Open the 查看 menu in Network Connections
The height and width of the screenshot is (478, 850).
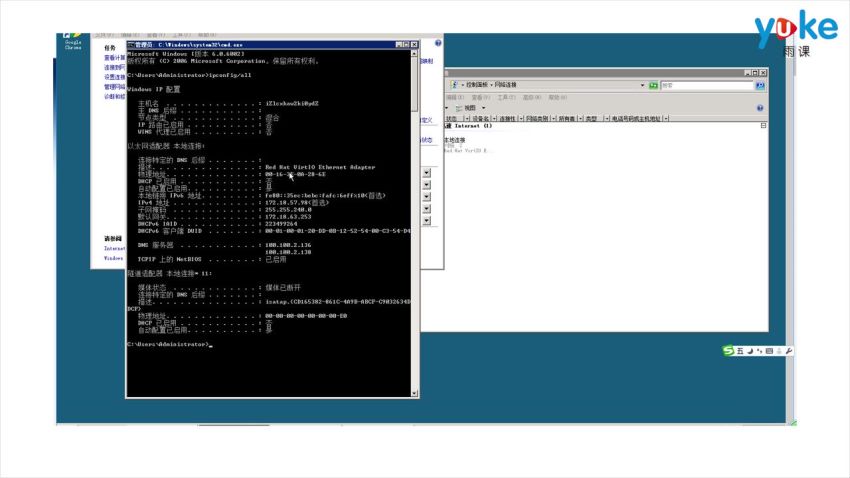pos(481,98)
